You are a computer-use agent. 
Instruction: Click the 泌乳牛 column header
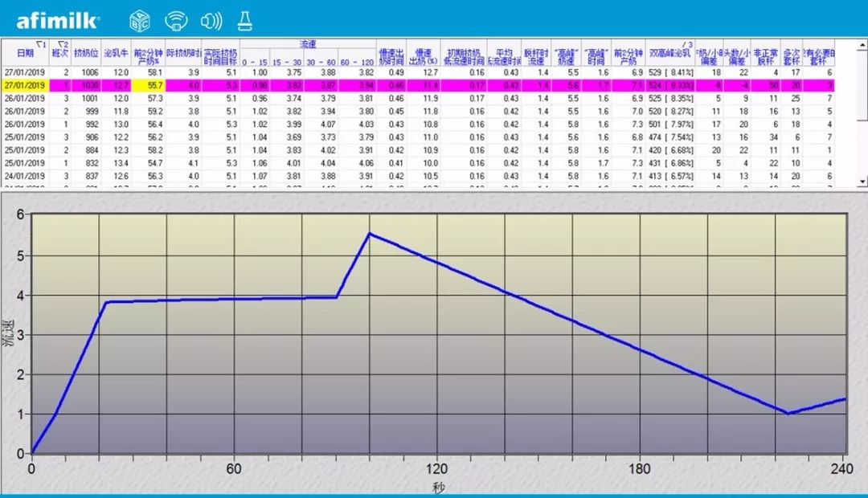(x=117, y=53)
